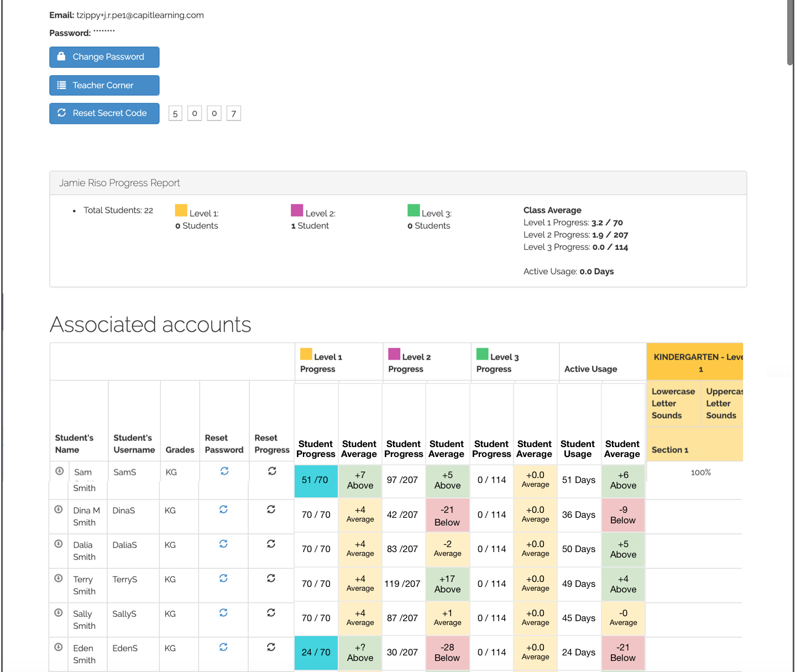Reset password for DaliaS
This screenshot has width=796, height=672.
tap(223, 544)
